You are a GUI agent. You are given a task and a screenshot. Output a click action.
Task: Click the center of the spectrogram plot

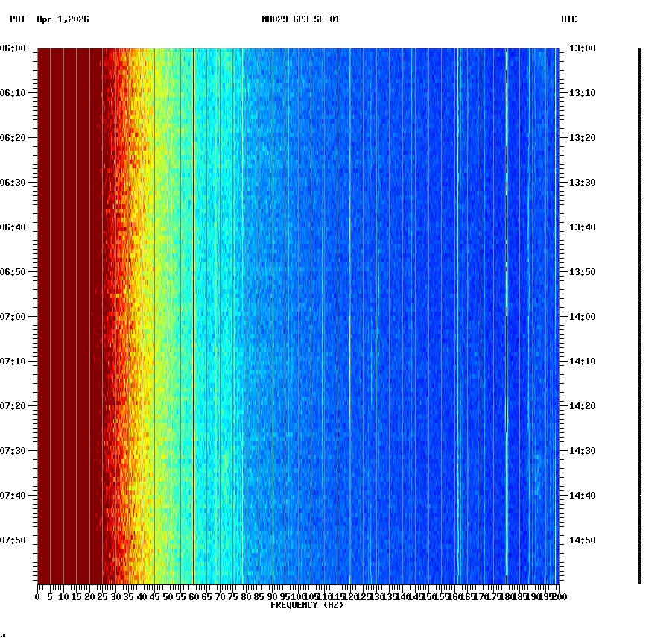coord(298,317)
